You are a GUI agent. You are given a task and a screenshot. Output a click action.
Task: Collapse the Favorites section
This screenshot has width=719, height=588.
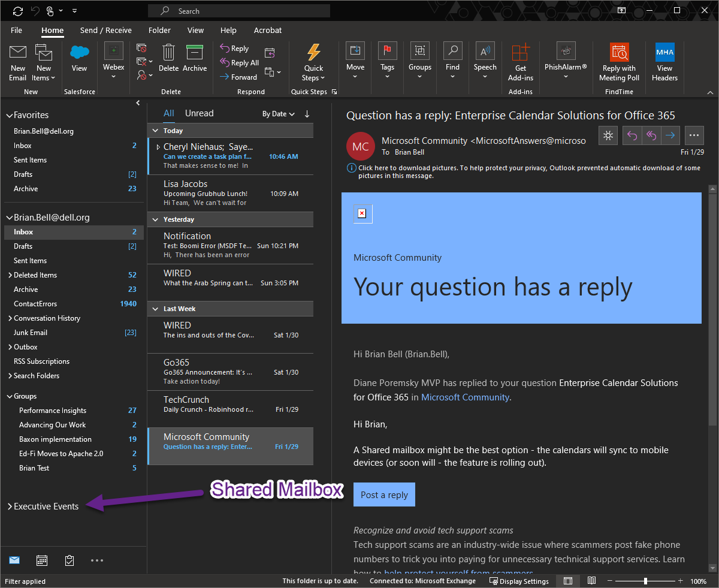9,115
